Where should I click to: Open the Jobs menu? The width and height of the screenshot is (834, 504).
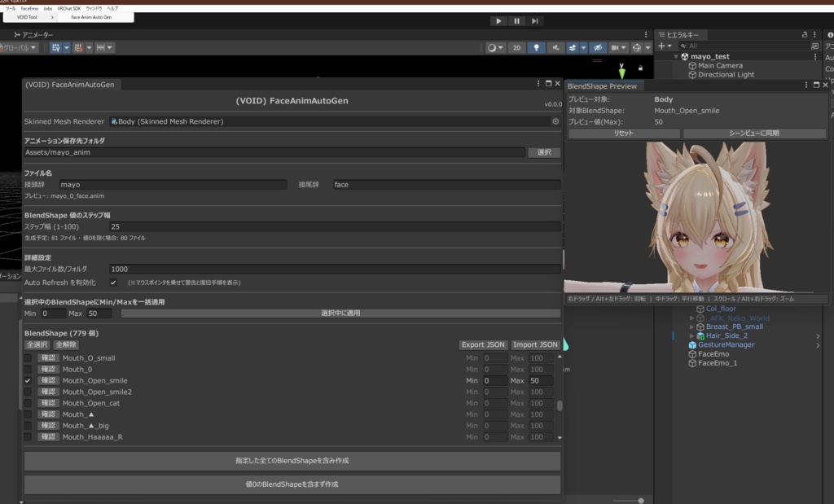click(x=48, y=8)
